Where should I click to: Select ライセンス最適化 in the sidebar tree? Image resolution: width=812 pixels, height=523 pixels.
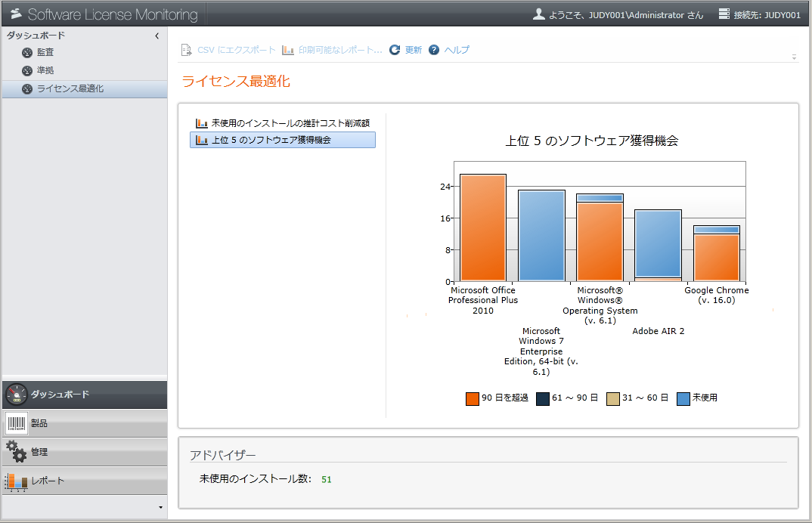pos(85,88)
